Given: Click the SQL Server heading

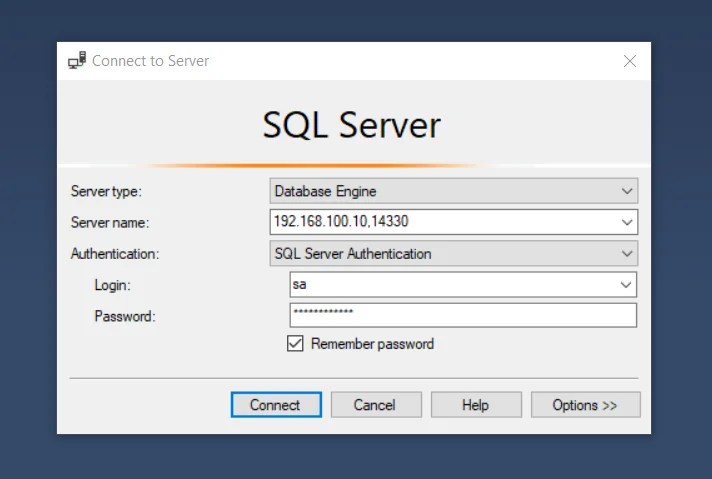Looking at the screenshot, I should [351, 125].
